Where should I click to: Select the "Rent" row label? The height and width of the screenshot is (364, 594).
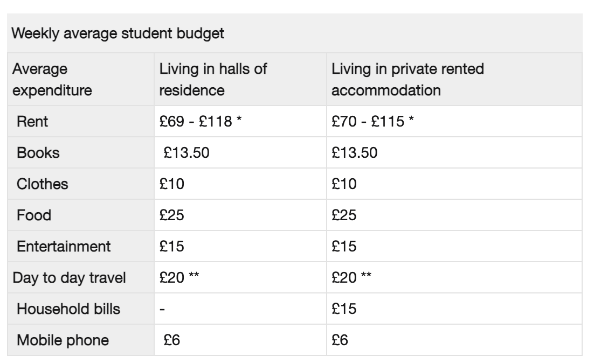(x=32, y=122)
